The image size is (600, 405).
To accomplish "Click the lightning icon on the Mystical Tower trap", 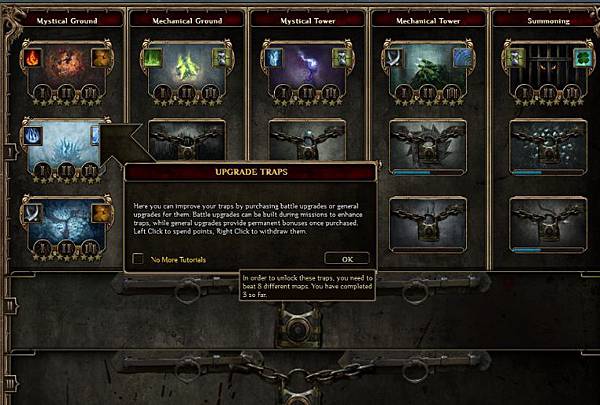I will pyautogui.click(x=274, y=58).
